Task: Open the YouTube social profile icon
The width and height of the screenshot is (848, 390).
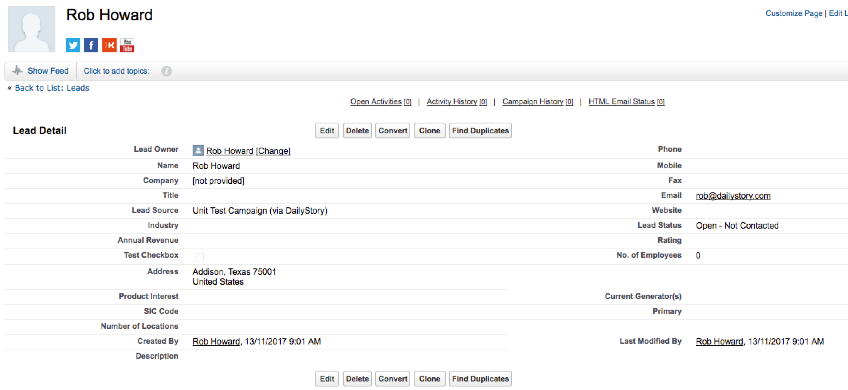Action: (127, 45)
